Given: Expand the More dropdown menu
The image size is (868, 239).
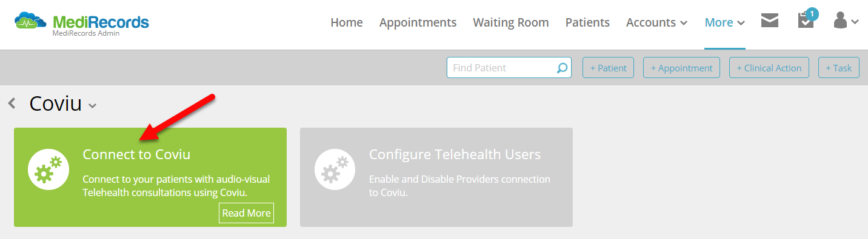Looking at the screenshot, I should coord(724,22).
